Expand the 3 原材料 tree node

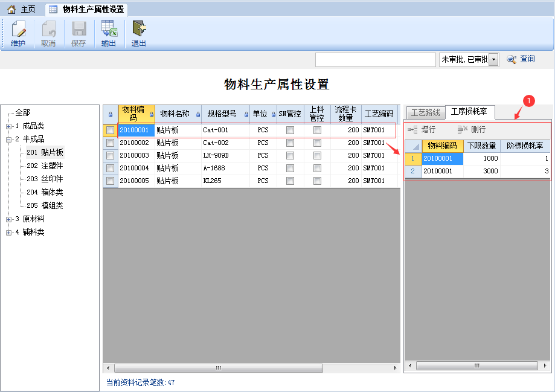pos(8,219)
